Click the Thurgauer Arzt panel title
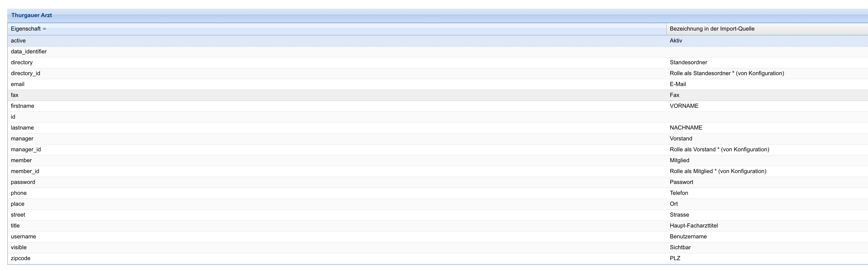Viewport: 868px width, 271px height. (32, 15)
